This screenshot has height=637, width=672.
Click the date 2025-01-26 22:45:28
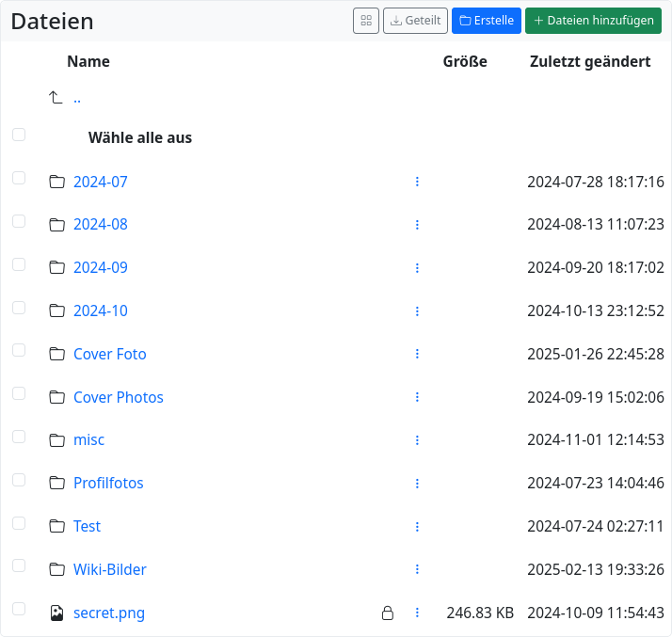[x=595, y=354]
